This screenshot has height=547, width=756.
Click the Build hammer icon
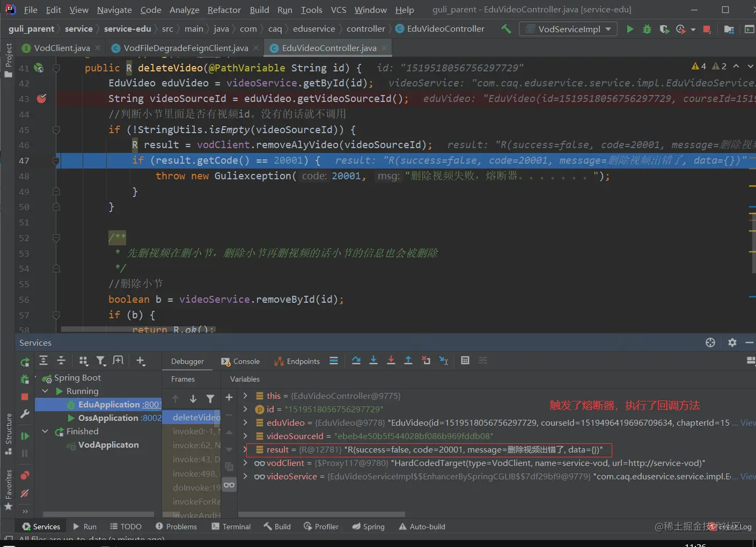[x=506, y=29]
